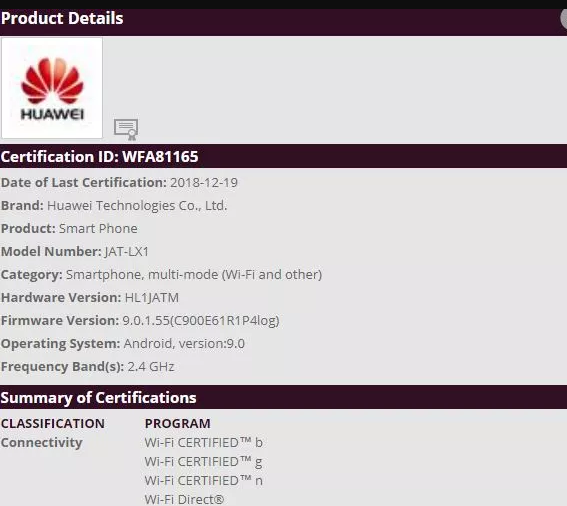
Task: Click operating system value Android, version:9.0
Action: click(x=184, y=344)
